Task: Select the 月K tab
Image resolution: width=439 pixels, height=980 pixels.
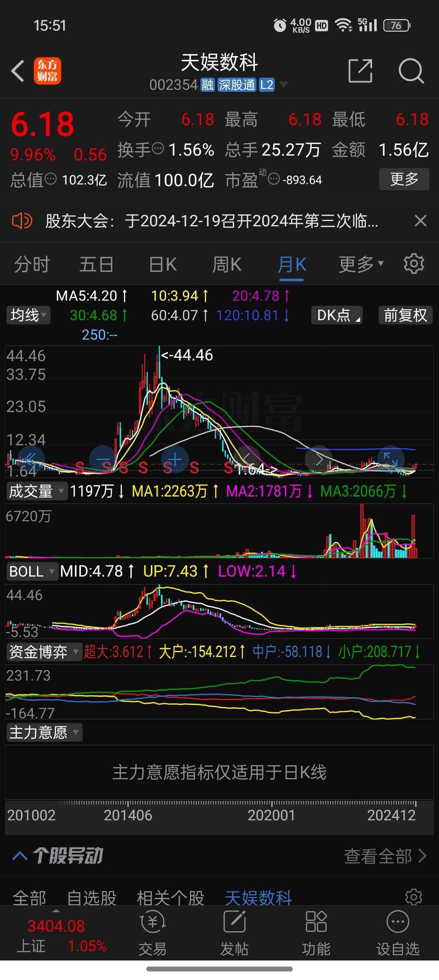Action: [292, 265]
